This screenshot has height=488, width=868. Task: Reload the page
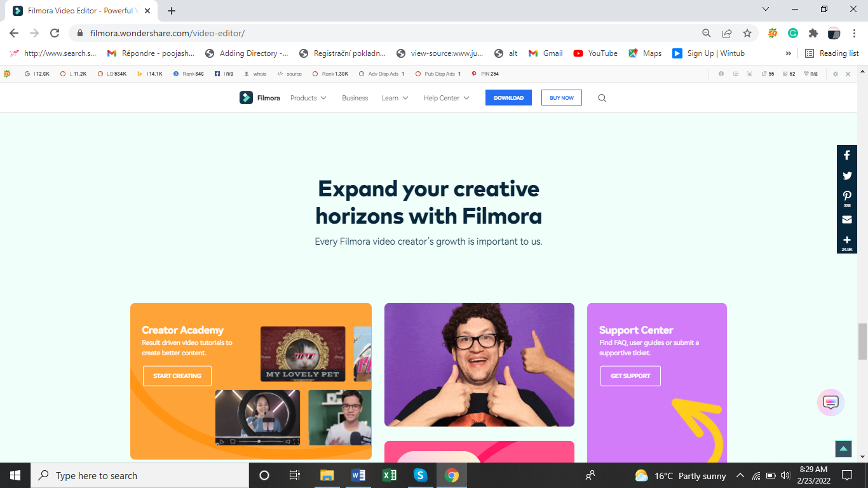[x=55, y=33]
